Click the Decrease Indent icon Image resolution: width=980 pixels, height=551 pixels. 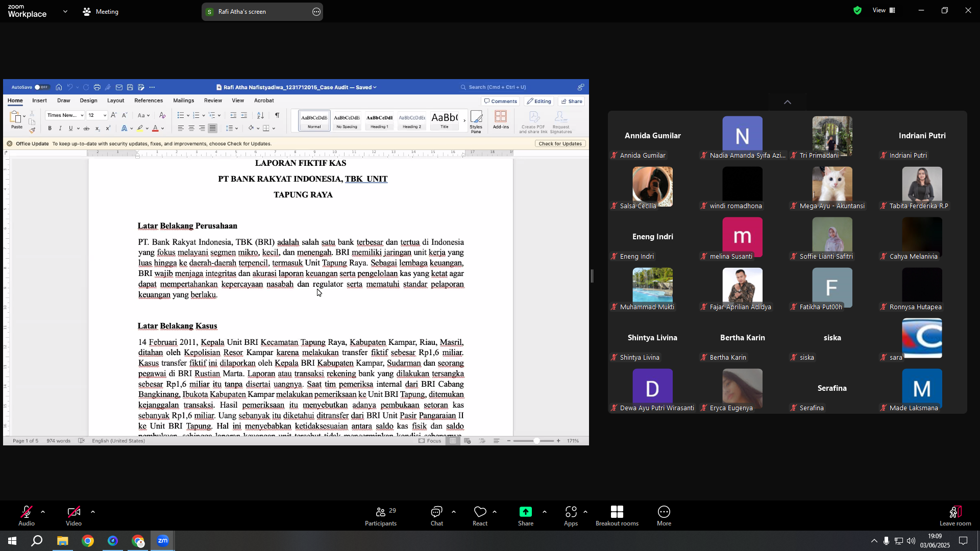click(x=233, y=115)
